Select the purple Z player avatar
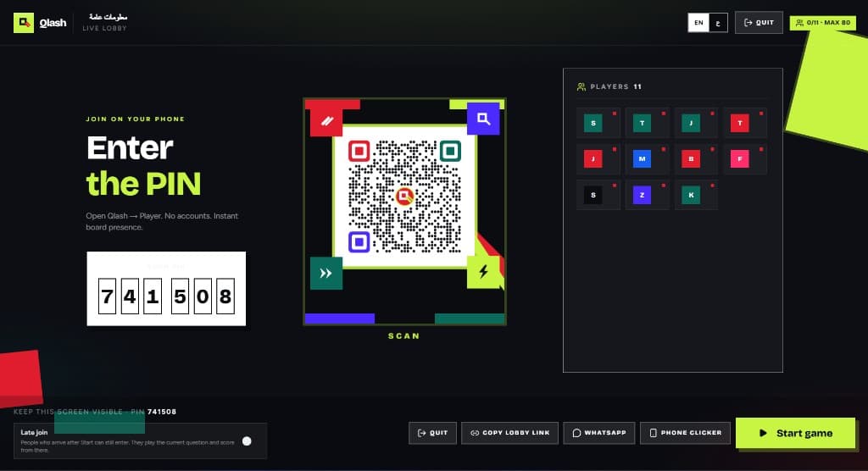 642,195
